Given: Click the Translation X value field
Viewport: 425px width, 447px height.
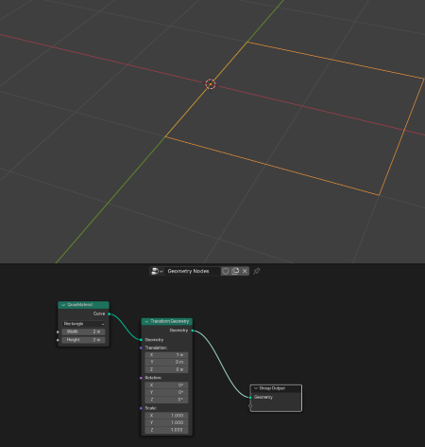Looking at the screenshot, I should [167, 355].
